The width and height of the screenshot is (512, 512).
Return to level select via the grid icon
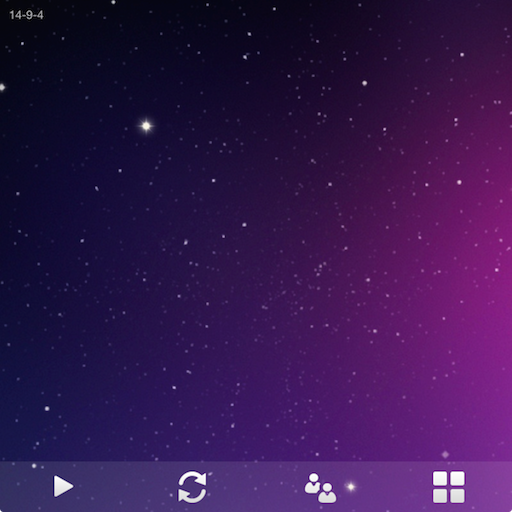coord(449,487)
